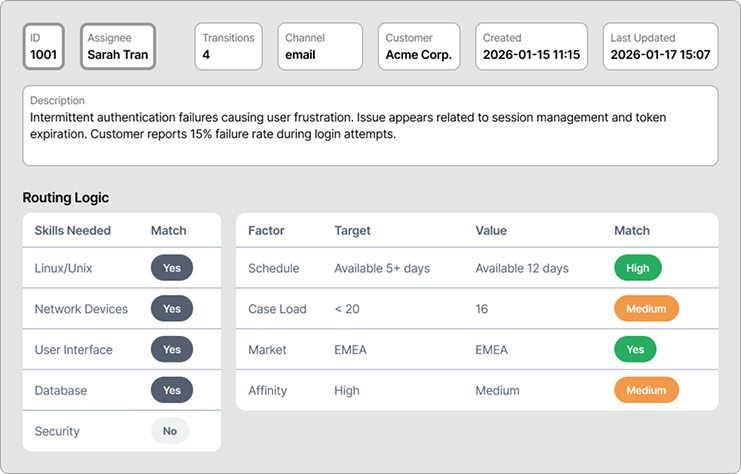The width and height of the screenshot is (741, 474).
Task: Click the Medium badge in Case Load row
Action: [x=646, y=309]
